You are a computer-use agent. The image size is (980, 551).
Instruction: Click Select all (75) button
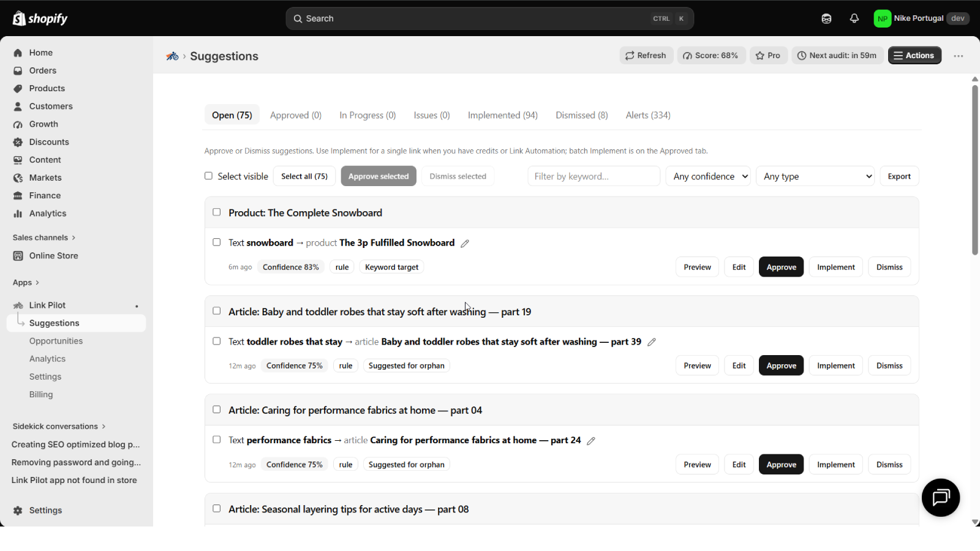(x=304, y=176)
